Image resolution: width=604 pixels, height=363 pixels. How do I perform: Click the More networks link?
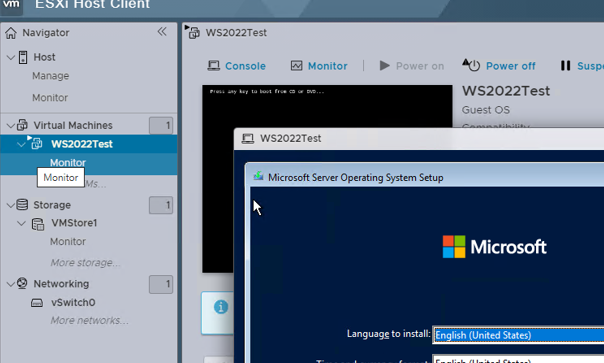[x=89, y=321]
